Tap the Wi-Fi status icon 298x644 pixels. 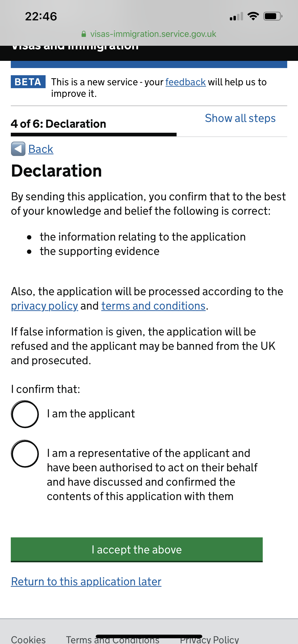pyautogui.click(x=253, y=16)
